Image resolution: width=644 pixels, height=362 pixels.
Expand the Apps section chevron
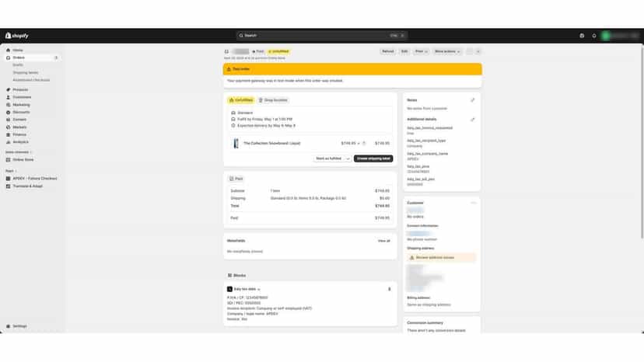click(16, 171)
